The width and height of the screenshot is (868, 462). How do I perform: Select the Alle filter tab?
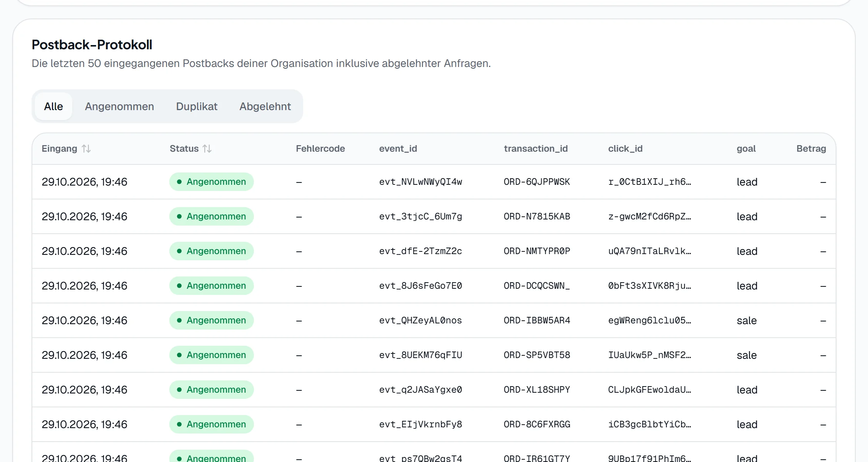53,106
